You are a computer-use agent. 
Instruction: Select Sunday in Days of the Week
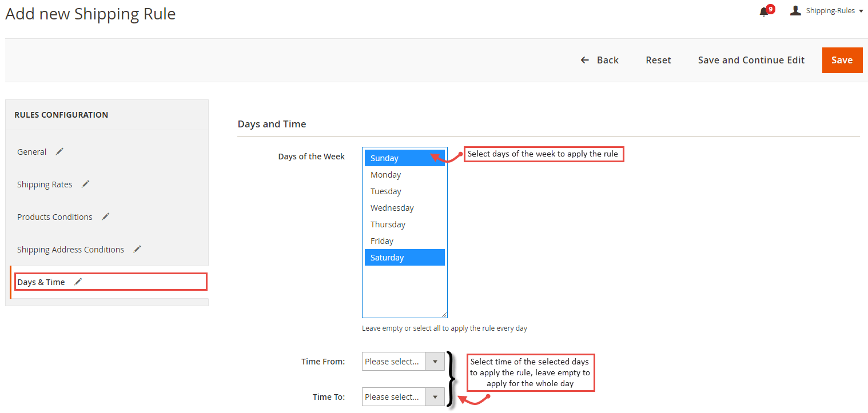pyautogui.click(x=404, y=158)
